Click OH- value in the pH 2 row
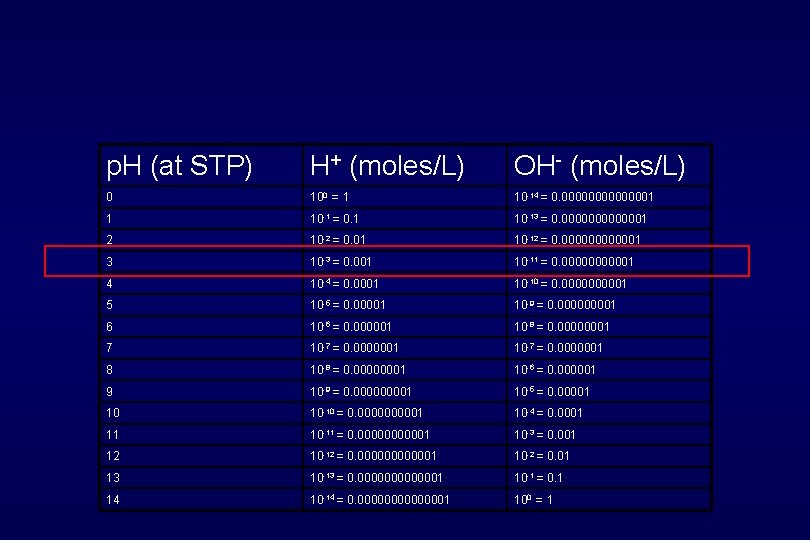This screenshot has height=540, width=810. pyautogui.click(x=577, y=240)
